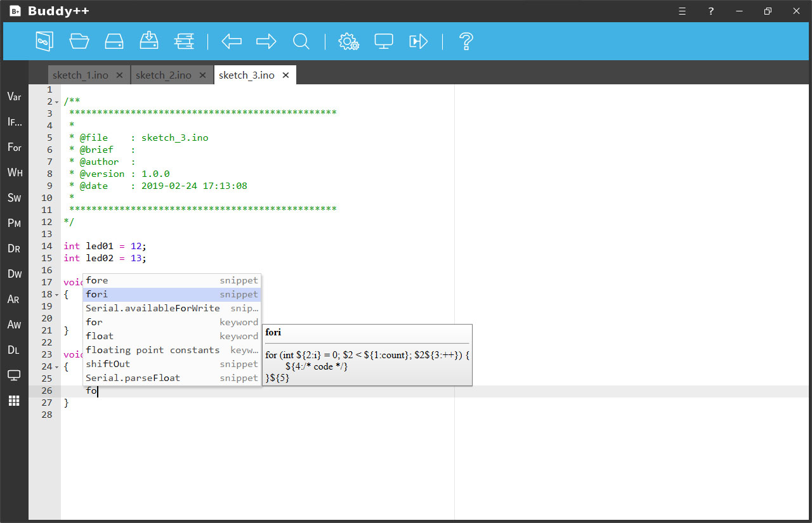812x523 pixels.
Task: Click the right arrow icon in toolbar
Action: pos(266,41)
